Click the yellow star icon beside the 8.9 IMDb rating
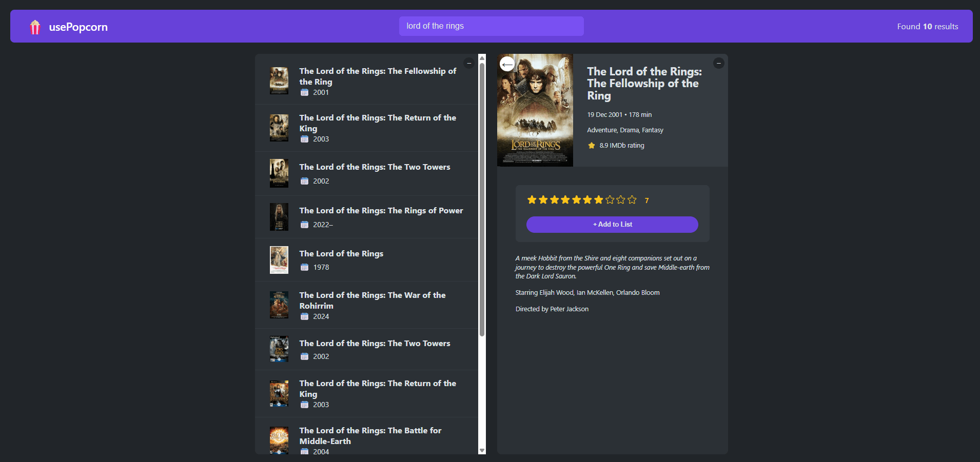 point(591,145)
